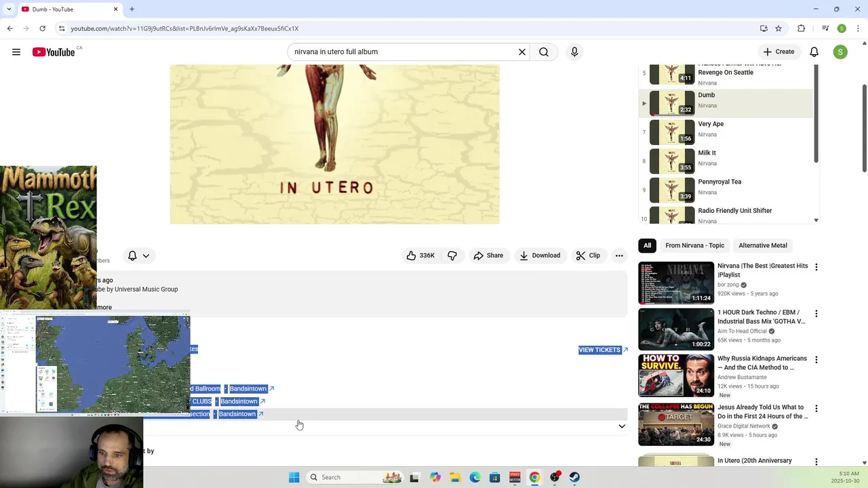Run search with the magnifier button

point(544,52)
